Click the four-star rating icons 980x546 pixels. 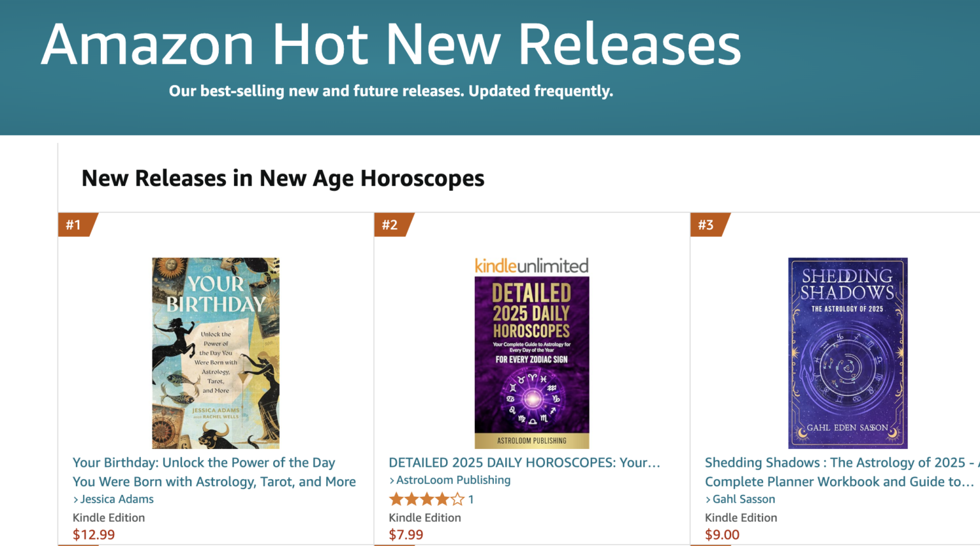[x=426, y=499]
